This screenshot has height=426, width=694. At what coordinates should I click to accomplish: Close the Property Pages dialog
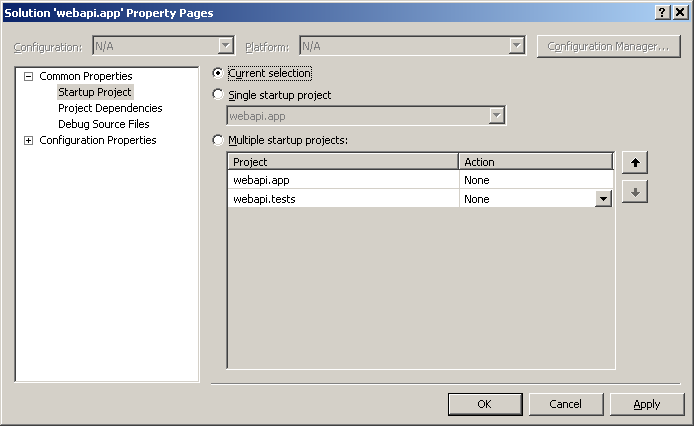pyautogui.click(x=680, y=12)
